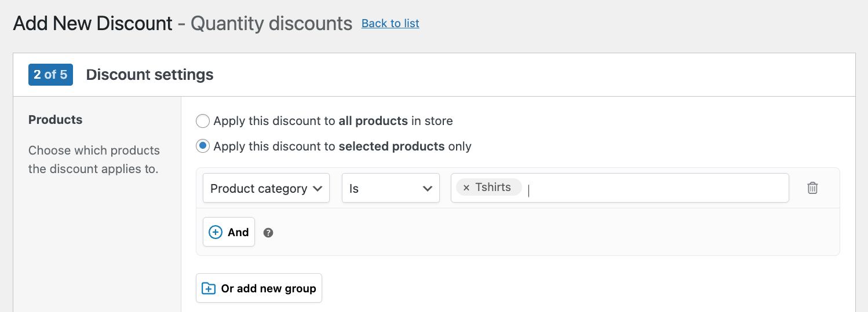Click the circled plus icon beside And

[216, 232]
